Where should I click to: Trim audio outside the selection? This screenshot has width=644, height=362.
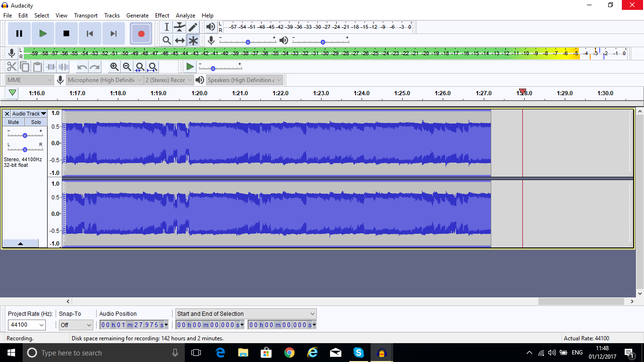click(x=50, y=66)
